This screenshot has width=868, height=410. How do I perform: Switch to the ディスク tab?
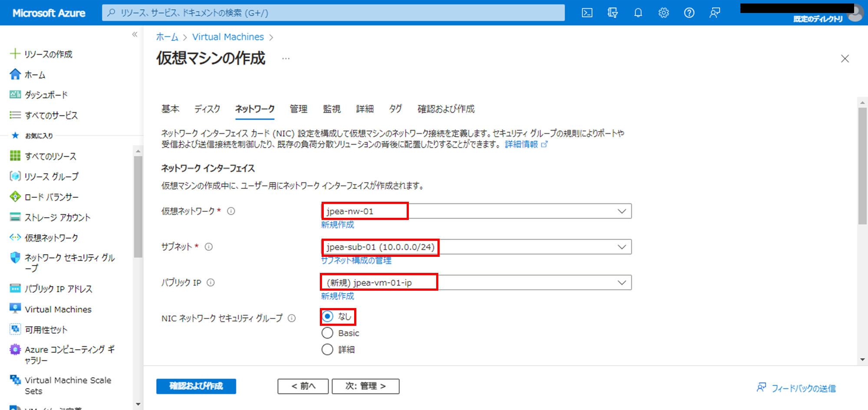pos(207,109)
